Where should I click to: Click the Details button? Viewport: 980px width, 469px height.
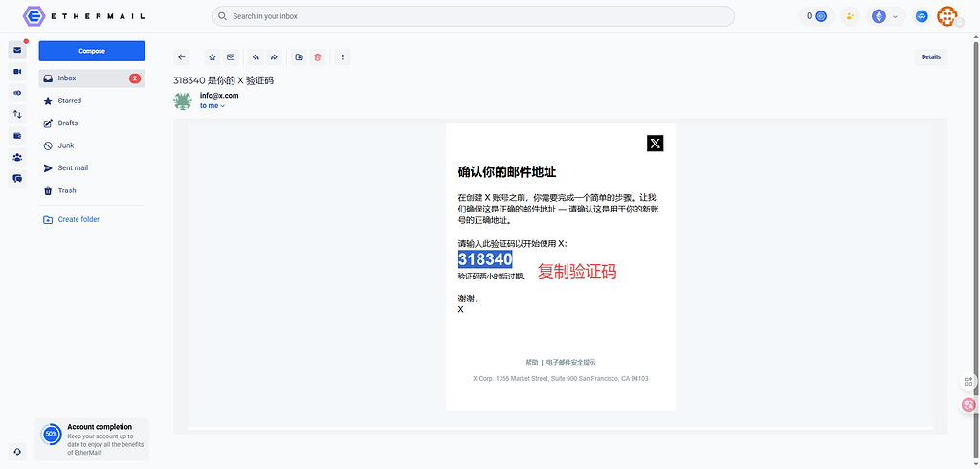(x=930, y=57)
